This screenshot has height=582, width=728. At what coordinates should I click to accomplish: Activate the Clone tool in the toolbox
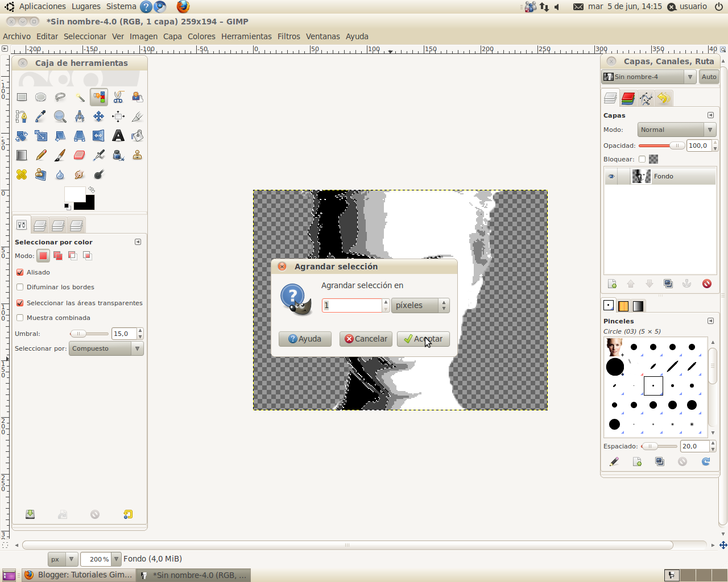[137, 155]
